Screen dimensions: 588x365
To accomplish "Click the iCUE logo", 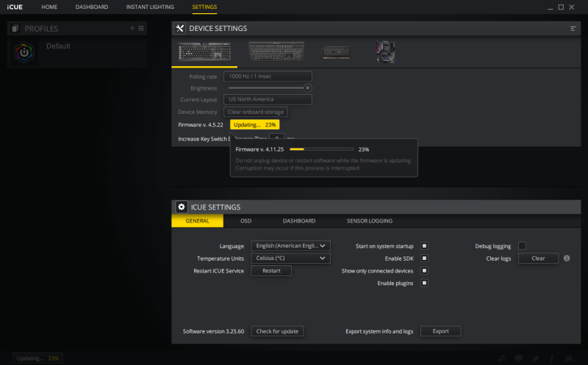I will (15, 7).
